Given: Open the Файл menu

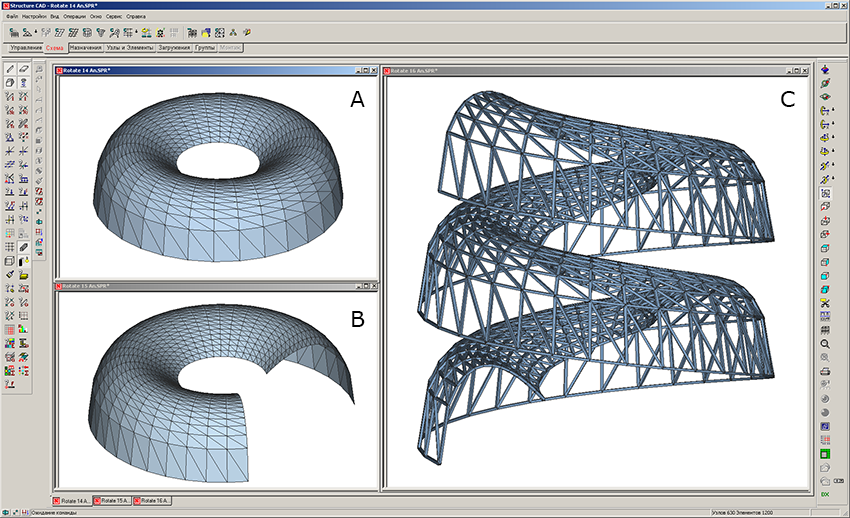Looking at the screenshot, I should (11, 17).
